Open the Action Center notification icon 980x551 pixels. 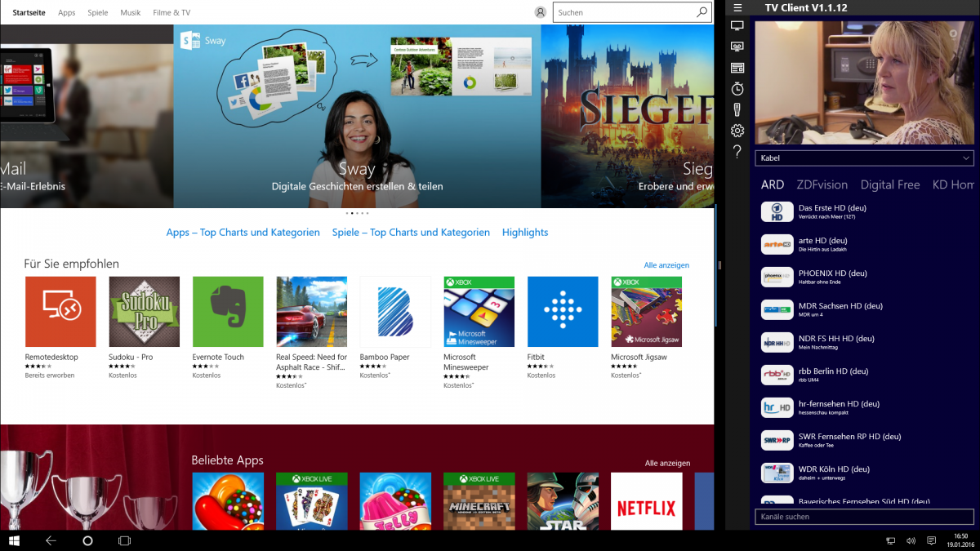[x=931, y=540]
